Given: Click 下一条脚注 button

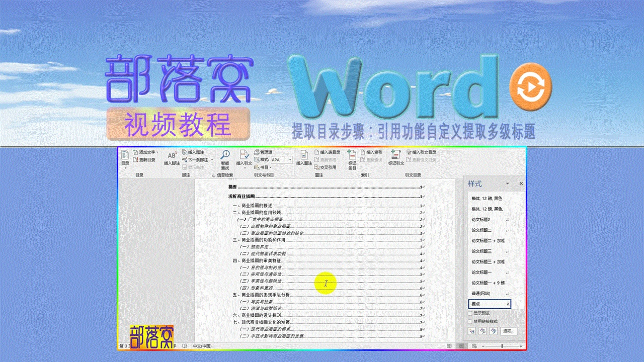Looking at the screenshot, I should [195, 159].
